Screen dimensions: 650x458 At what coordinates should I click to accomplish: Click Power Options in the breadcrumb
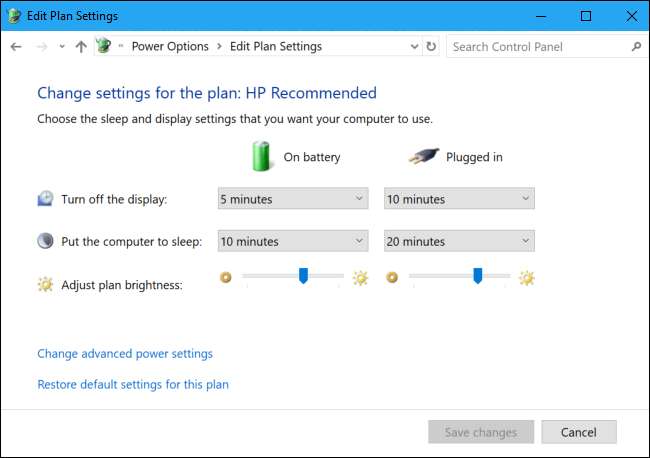[x=170, y=47]
